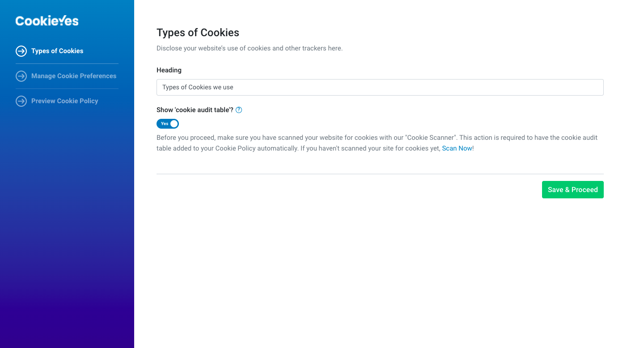Click the white knob of the audit table switch
The image size is (644, 348).
(x=174, y=124)
